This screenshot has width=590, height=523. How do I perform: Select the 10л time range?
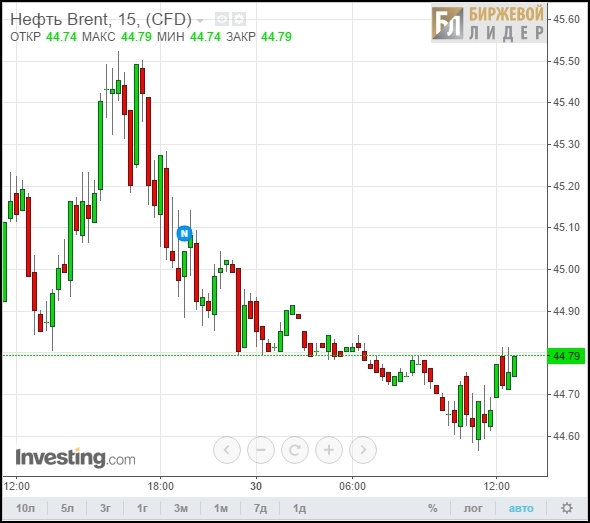25,508
